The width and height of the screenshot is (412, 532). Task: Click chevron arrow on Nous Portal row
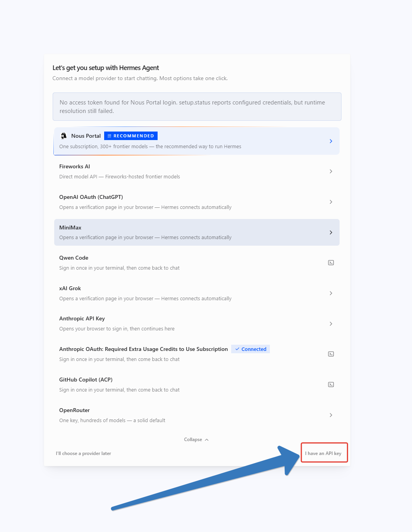pyautogui.click(x=331, y=141)
